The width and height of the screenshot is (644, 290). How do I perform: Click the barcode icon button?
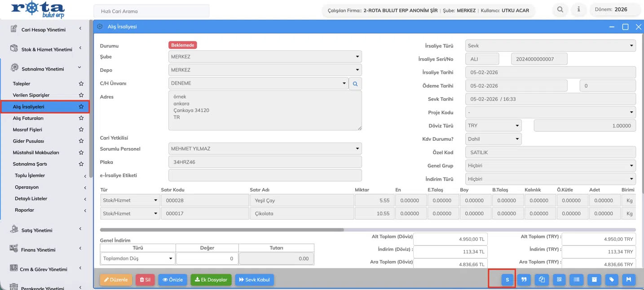pyautogui.click(x=577, y=280)
